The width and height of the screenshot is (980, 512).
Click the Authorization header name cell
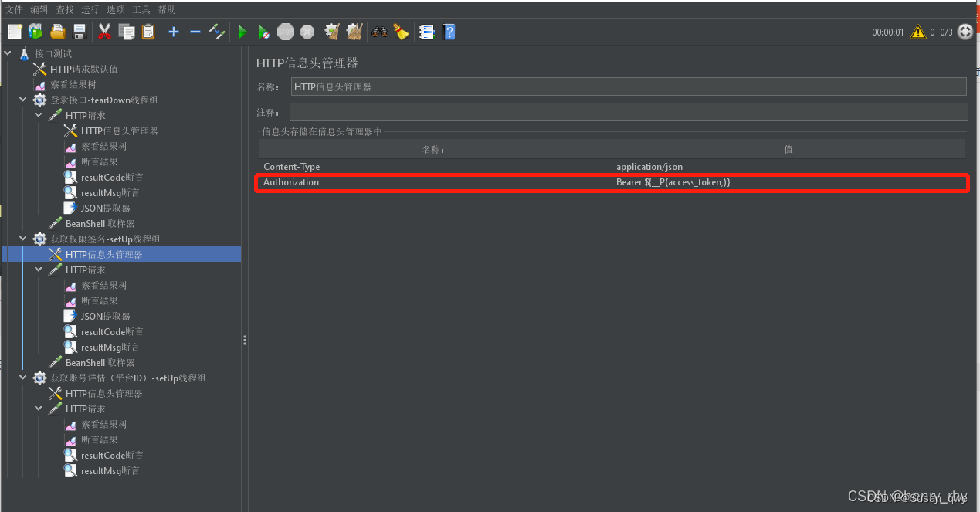click(x=436, y=182)
